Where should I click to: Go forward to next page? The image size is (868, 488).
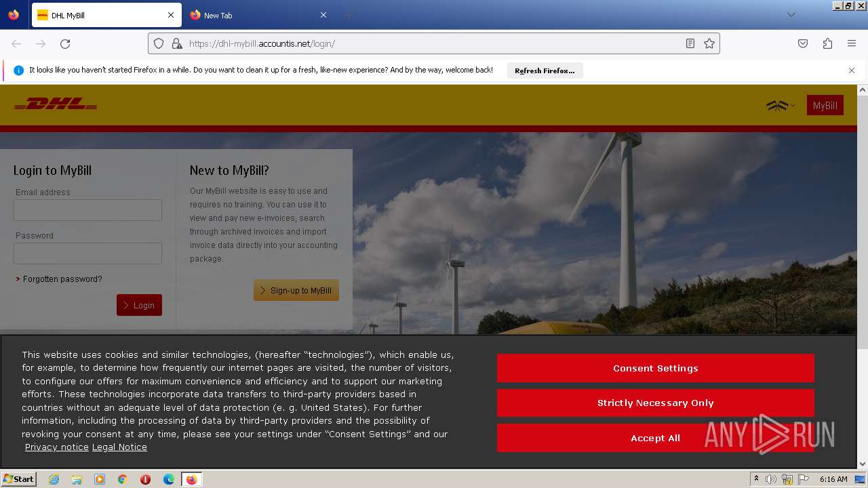(41, 43)
